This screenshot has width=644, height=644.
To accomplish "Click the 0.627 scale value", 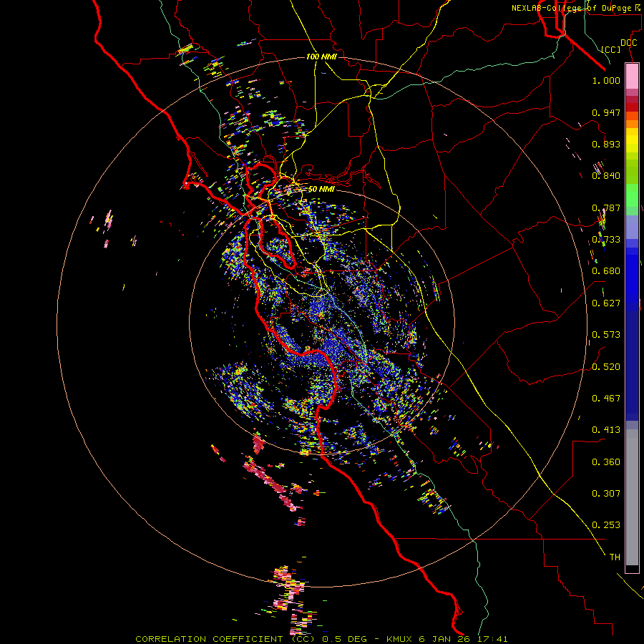I will [x=606, y=303].
